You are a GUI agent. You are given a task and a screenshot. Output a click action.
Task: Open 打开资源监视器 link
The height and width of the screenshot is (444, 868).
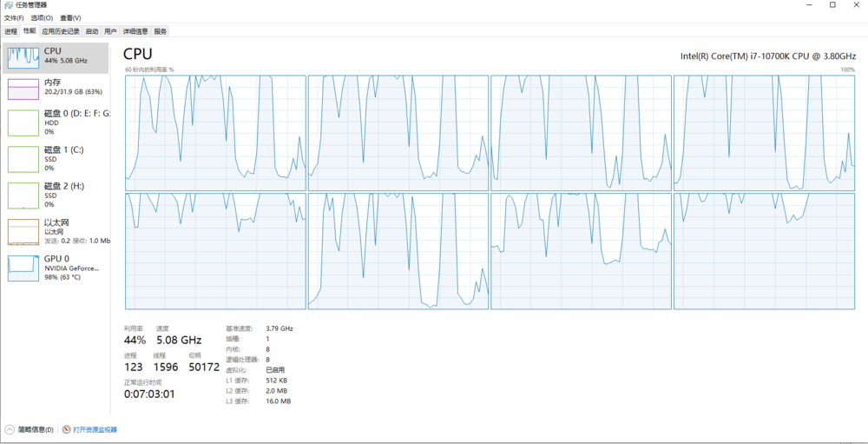(95, 429)
